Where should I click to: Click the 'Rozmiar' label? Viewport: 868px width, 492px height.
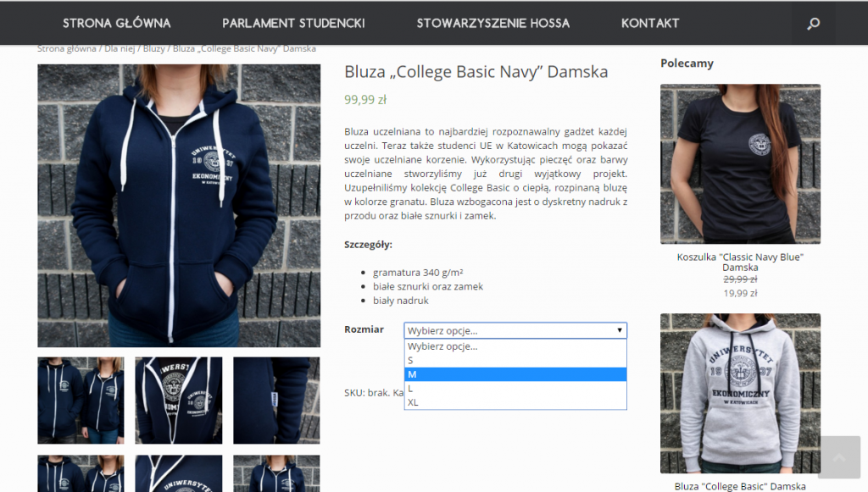364,329
